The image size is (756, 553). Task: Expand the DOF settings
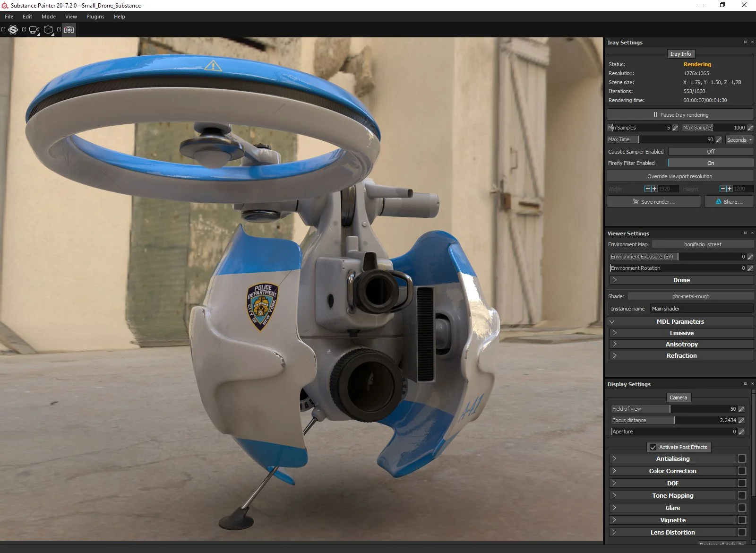(x=673, y=483)
